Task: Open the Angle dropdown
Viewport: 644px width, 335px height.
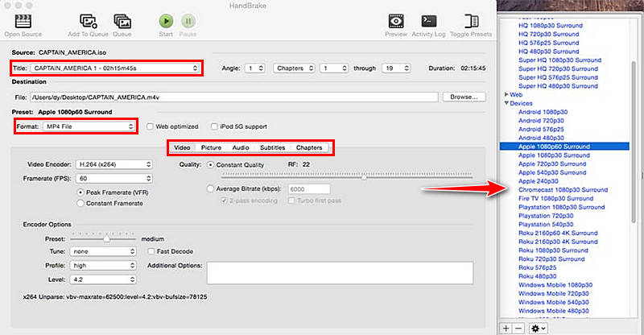Action: (x=254, y=68)
